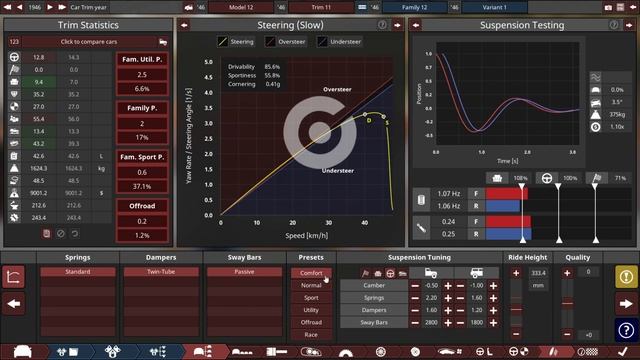The width and height of the screenshot is (640, 360).
Task: Increase front Springs value
Action: (x=448, y=298)
